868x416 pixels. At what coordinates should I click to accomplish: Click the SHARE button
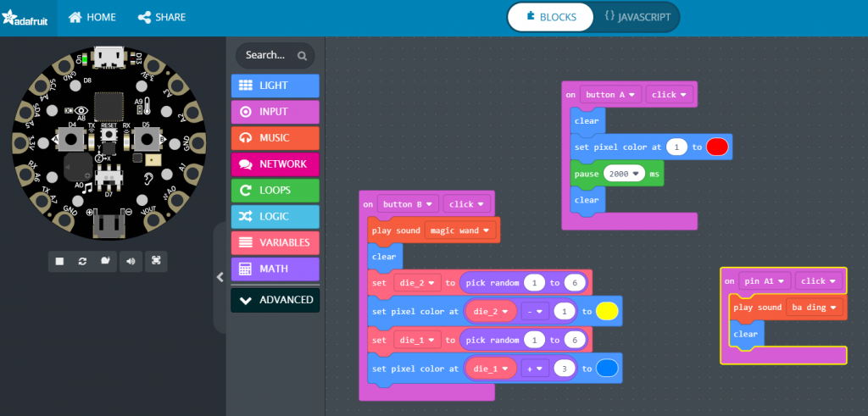[161, 17]
